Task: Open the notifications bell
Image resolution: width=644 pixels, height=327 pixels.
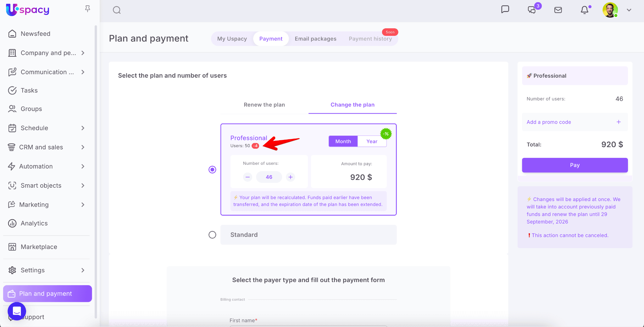Action: tap(585, 10)
